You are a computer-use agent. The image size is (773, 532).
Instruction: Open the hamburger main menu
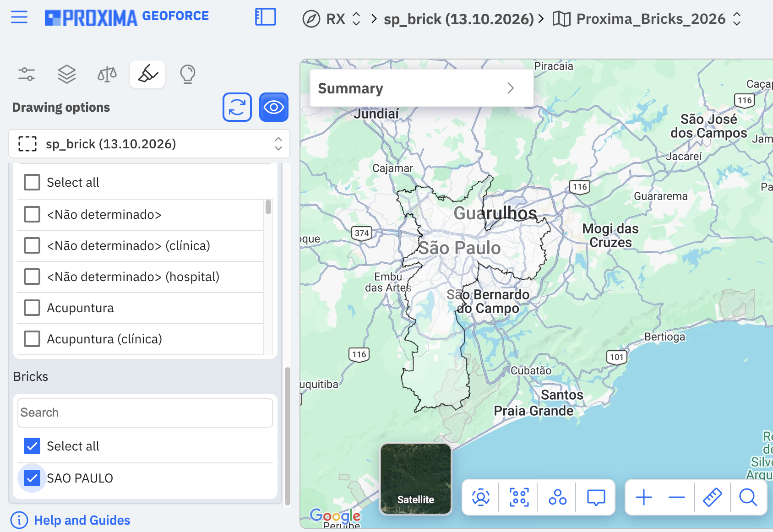[x=19, y=18]
